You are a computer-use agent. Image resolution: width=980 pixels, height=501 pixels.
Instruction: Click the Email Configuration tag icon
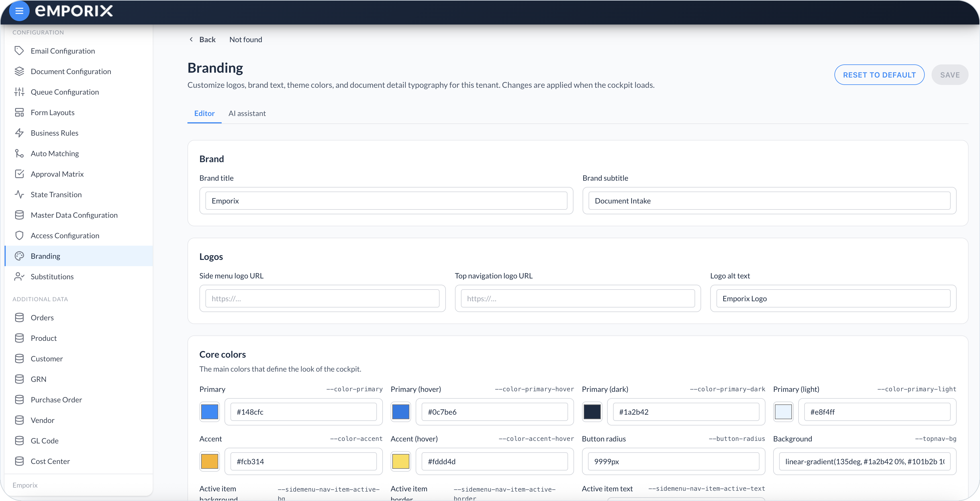point(19,51)
